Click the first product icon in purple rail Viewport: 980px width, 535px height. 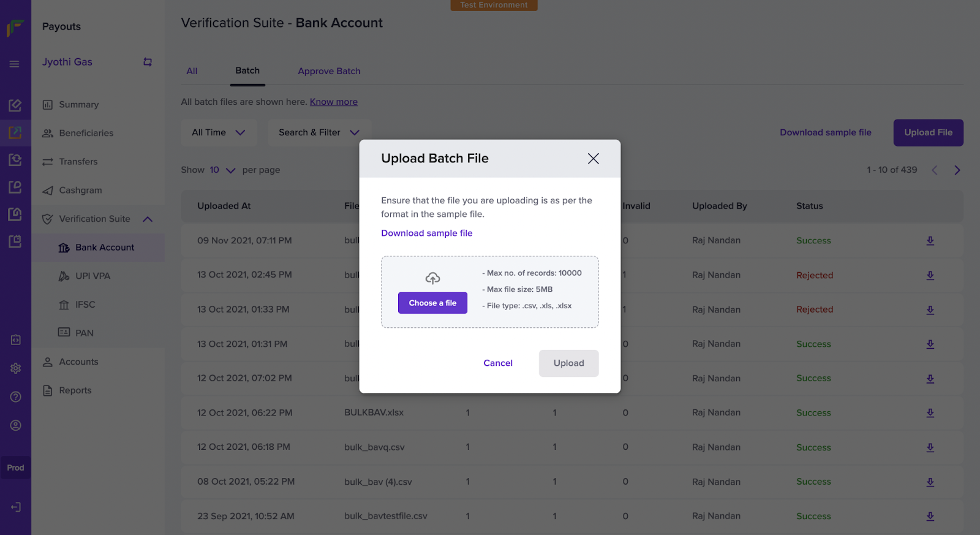click(15, 105)
